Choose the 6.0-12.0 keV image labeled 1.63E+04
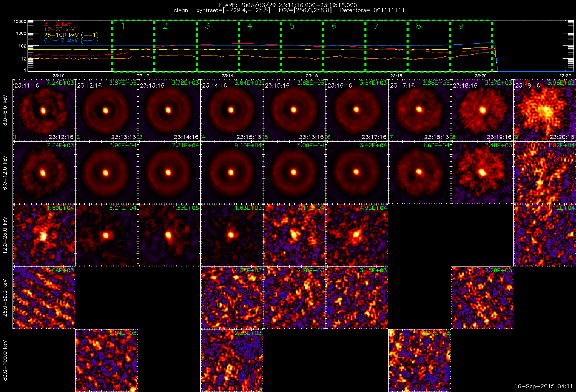 (x=420, y=173)
